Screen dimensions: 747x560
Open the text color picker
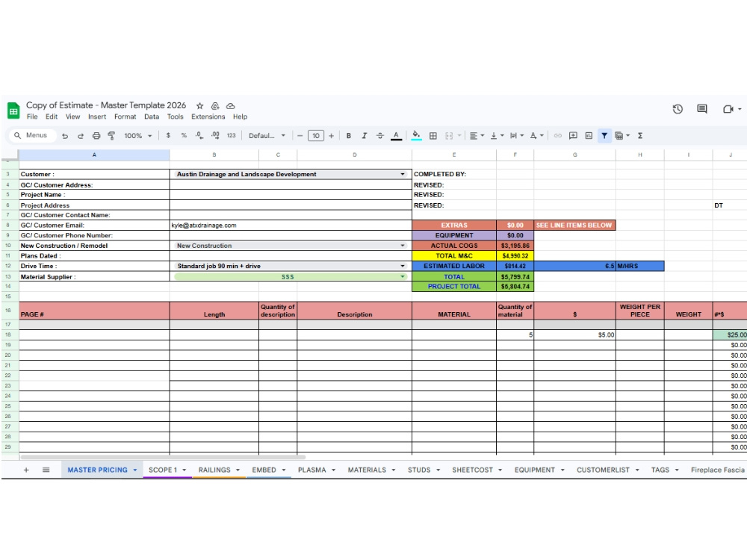(396, 136)
